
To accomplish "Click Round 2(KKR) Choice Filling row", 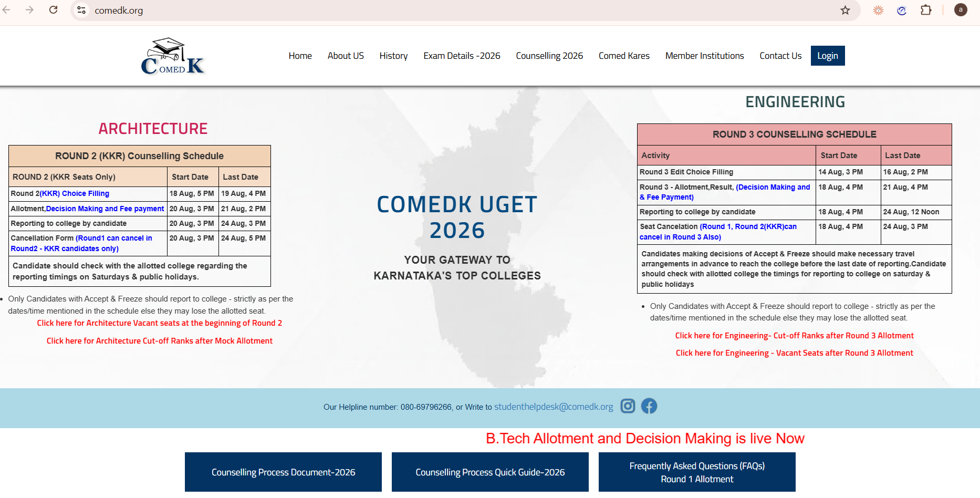I will click(139, 194).
